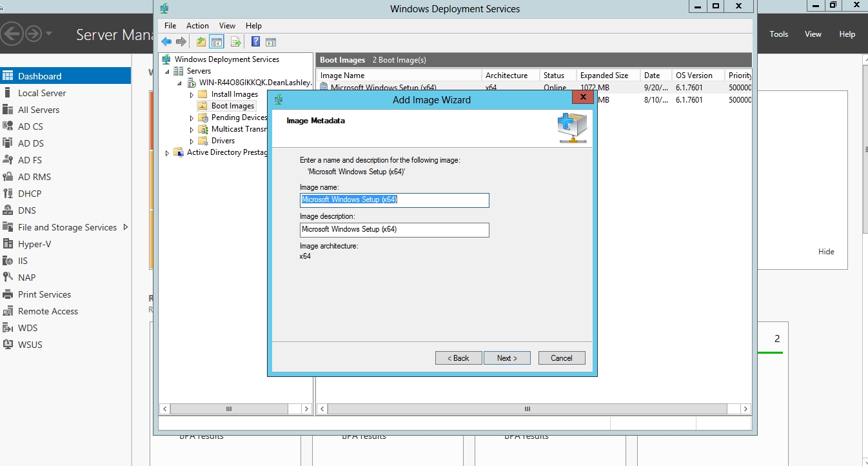Click Show/Hide Action Pane toolbar icon

click(271, 42)
